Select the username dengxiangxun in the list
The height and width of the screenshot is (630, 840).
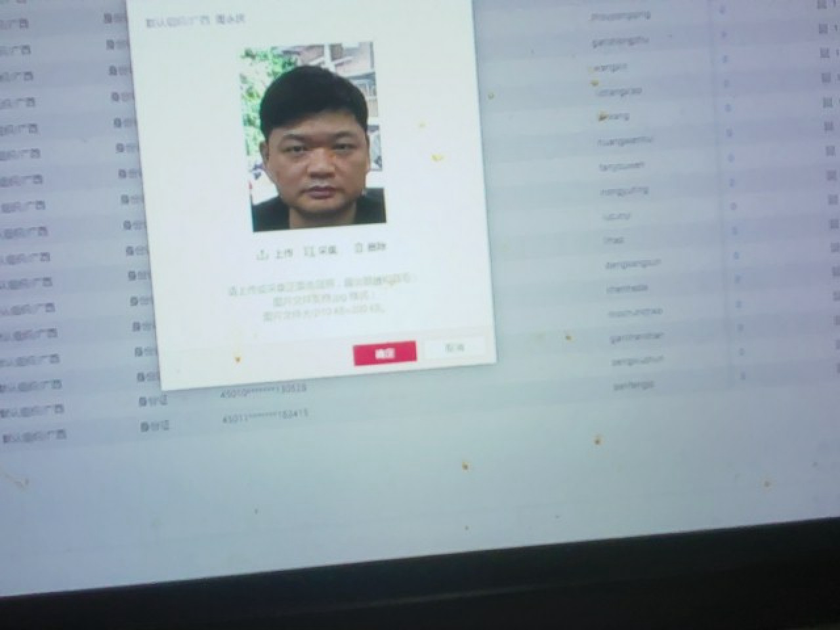[633, 264]
